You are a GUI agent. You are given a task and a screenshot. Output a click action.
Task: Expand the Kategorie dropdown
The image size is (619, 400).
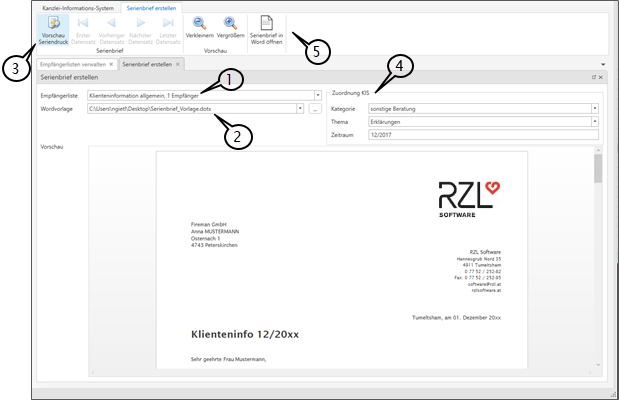coord(594,108)
